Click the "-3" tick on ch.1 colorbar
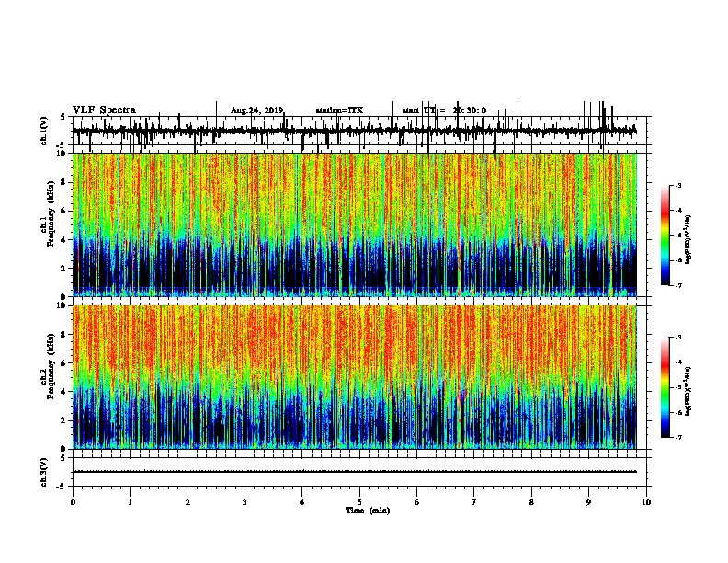Viewport: 728px width, 563px height. point(678,185)
